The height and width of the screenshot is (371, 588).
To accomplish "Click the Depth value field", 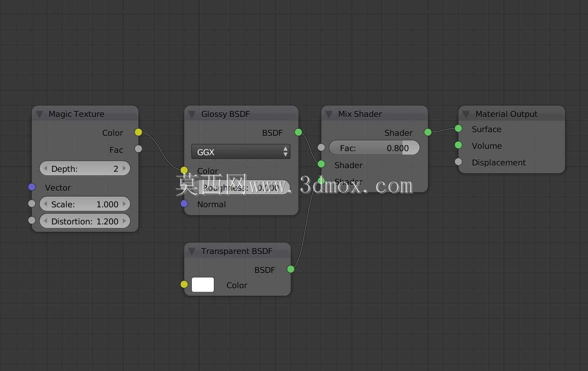I will [85, 169].
